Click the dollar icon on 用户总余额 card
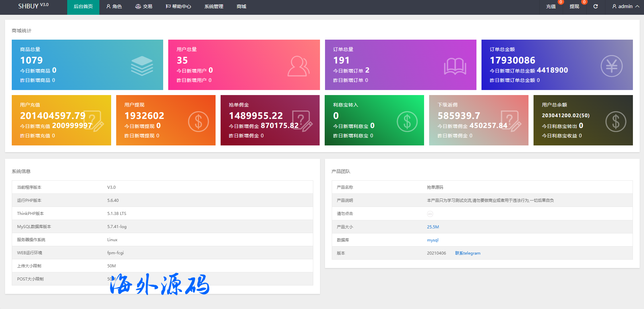This screenshot has width=644, height=309. click(x=615, y=121)
